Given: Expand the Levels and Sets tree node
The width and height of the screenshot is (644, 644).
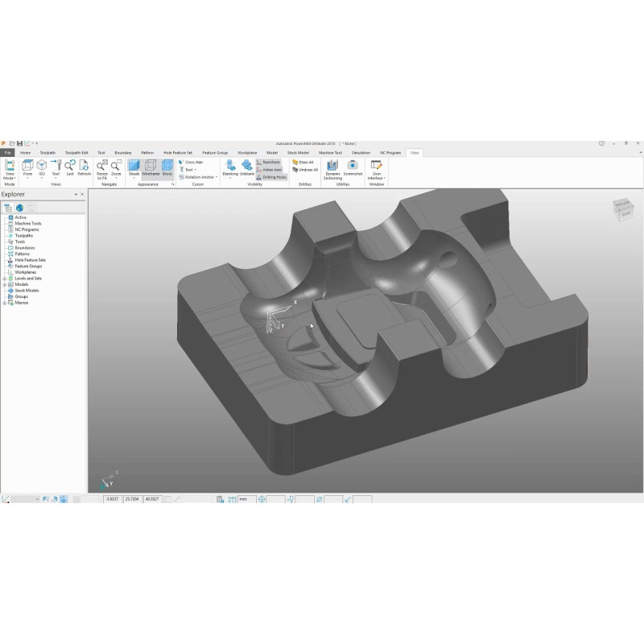Looking at the screenshot, I should [4, 278].
